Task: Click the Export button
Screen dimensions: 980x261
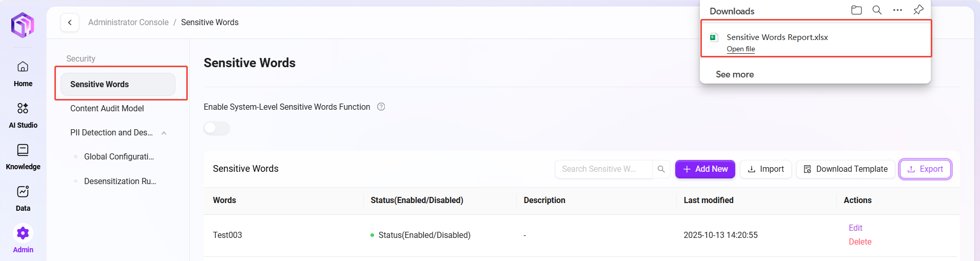Action: pyautogui.click(x=925, y=169)
